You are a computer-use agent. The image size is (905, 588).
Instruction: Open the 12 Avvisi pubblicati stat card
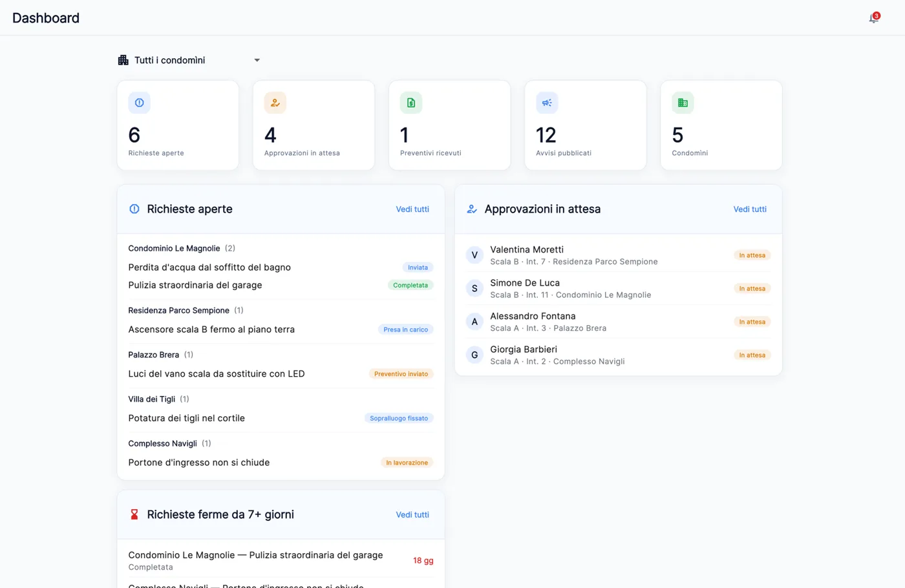(585, 125)
